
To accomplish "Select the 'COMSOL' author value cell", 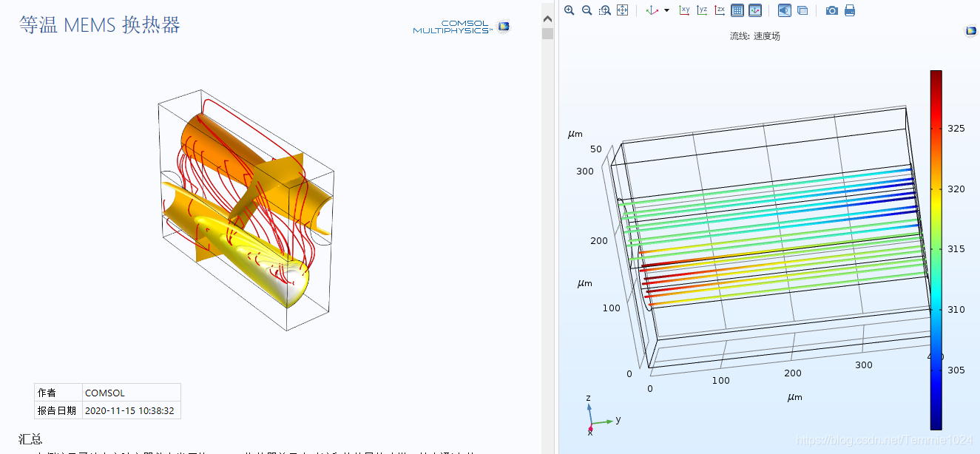I will (x=131, y=393).
